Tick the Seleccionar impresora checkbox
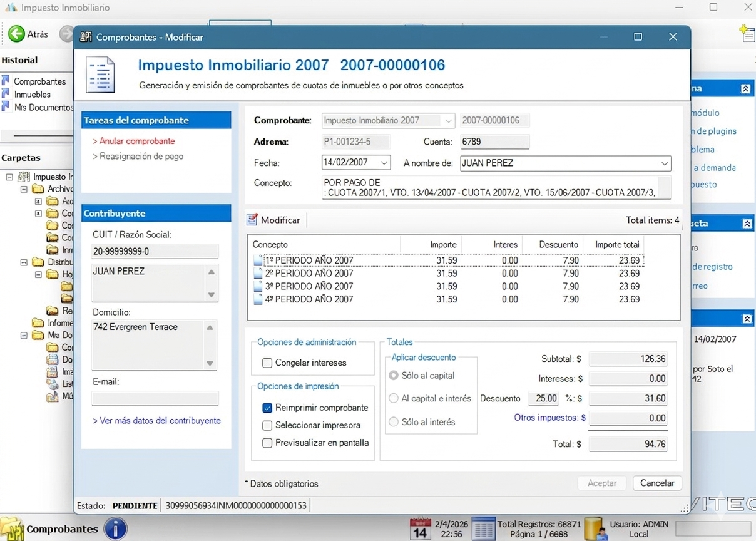756x541 pixels. (267, 425)
